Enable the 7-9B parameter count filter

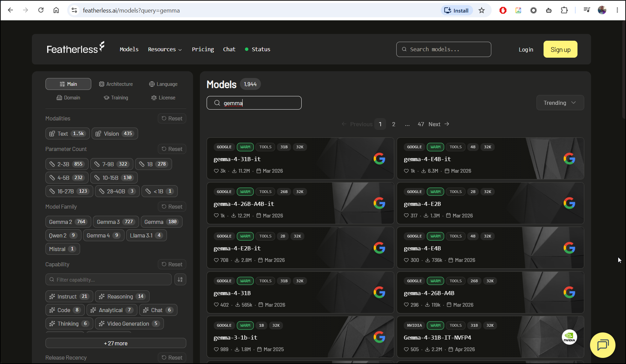[x=112, y=164]
